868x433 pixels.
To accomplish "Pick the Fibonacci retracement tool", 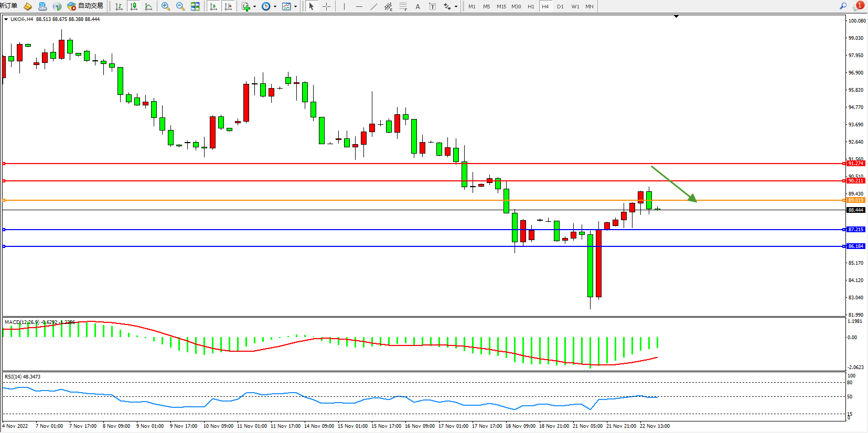I will [x=403, y=6].
